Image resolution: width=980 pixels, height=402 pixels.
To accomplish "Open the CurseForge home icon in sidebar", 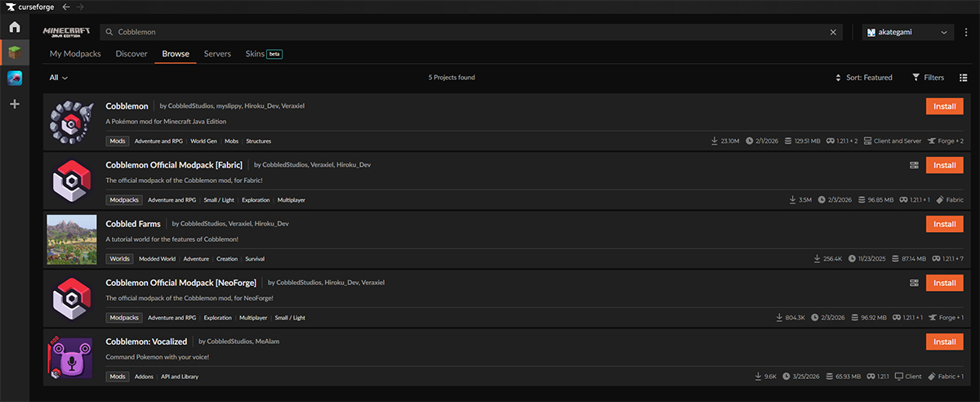I will pyautogui.click(x=15, y=27).
